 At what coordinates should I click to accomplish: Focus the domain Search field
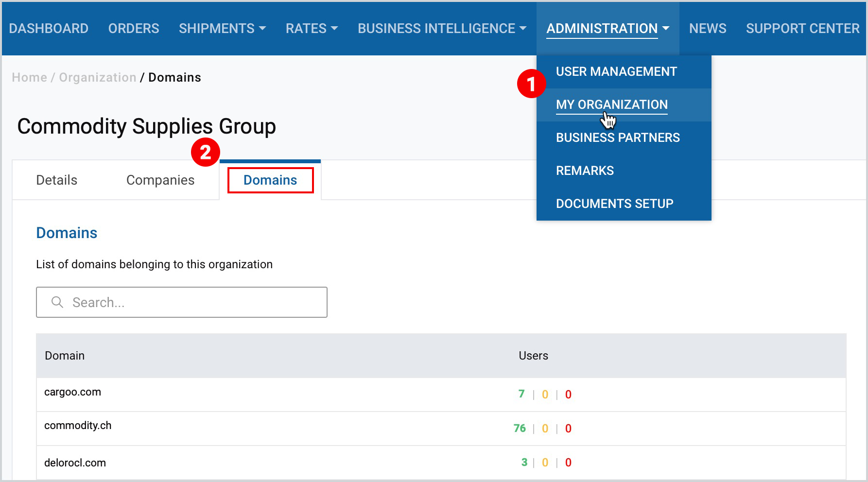pyautogui.click(x=182, y=302)
